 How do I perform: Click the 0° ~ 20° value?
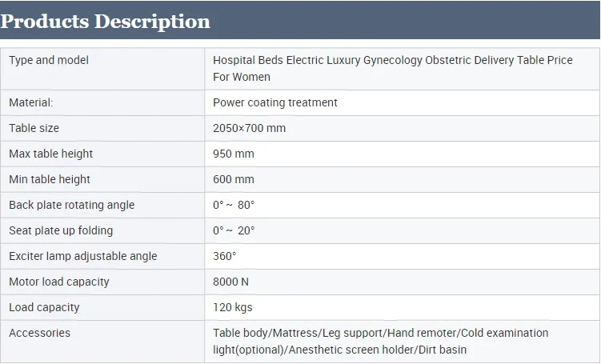pos(234,230)
